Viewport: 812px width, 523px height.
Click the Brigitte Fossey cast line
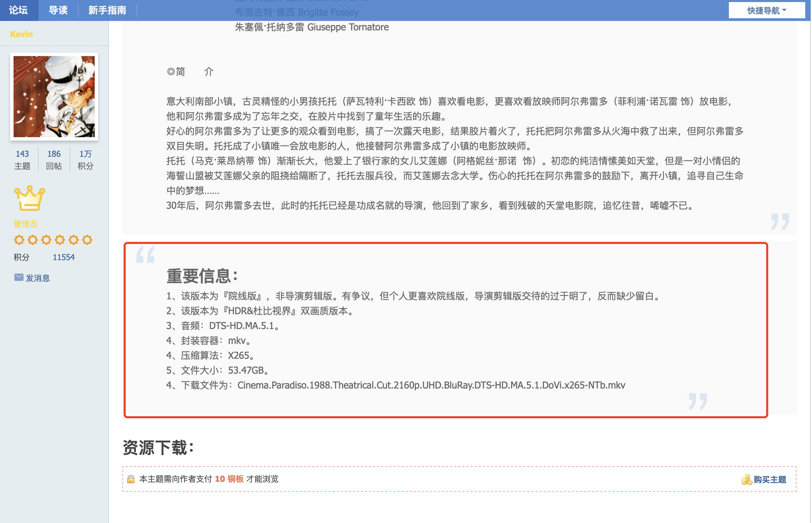[x=297, y=13]
